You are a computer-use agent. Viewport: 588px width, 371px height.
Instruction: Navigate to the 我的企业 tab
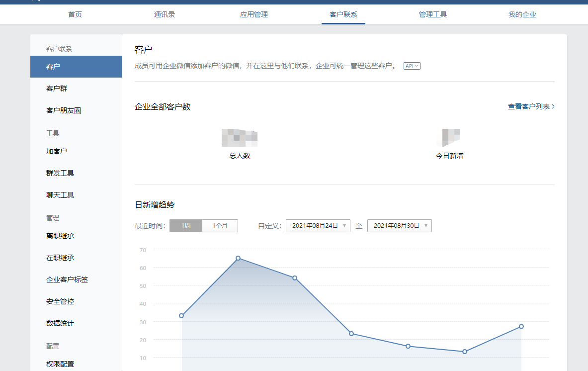click(522, 14)
